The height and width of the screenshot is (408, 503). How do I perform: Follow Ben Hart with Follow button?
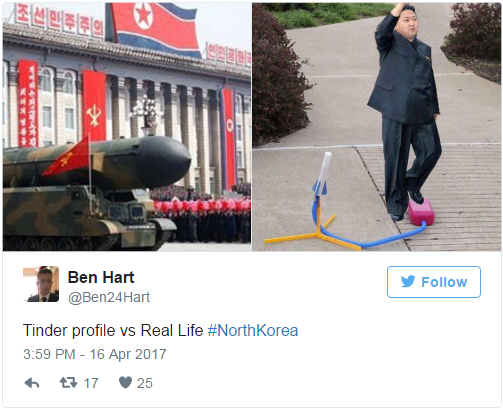[x=434, y=282]
